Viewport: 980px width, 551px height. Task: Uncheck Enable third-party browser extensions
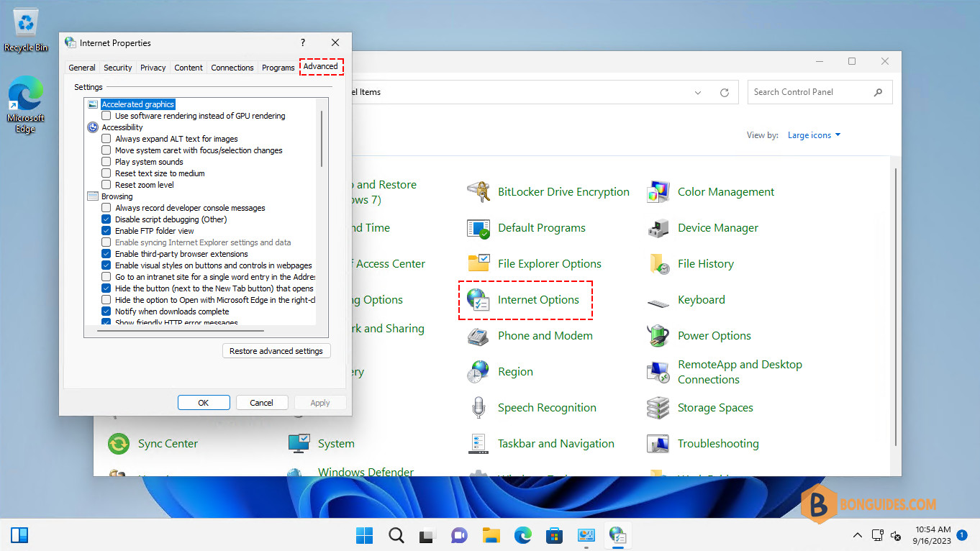point(106,254)
